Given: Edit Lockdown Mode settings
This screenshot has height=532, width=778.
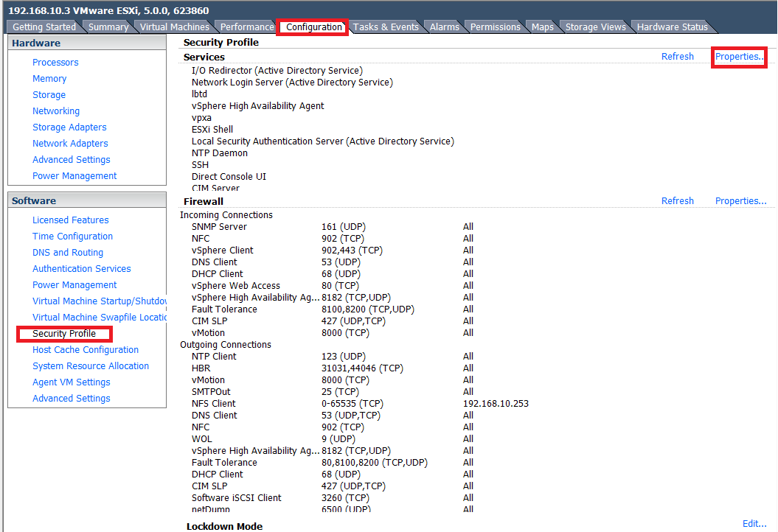Looking at the screenshot, I should click(754, 524).
